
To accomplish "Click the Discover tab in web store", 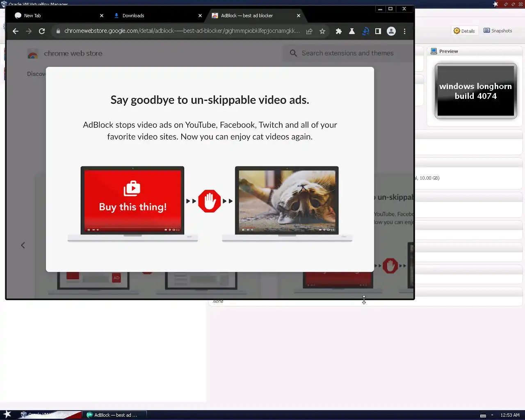I will [x=37, y=74].
